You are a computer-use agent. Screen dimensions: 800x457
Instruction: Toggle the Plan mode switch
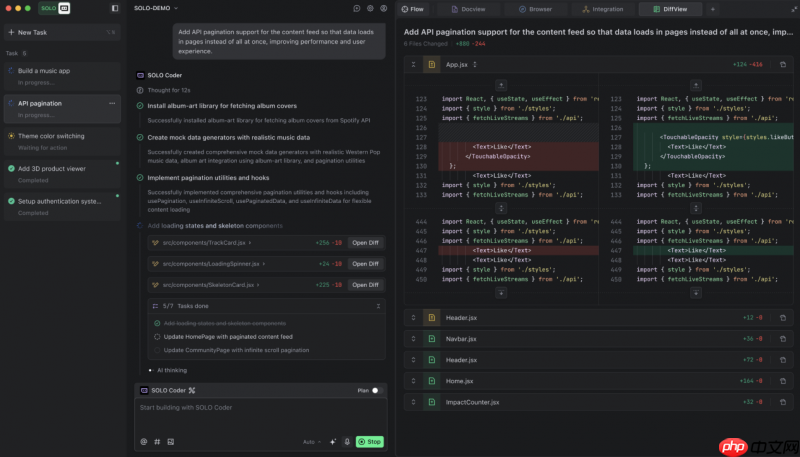[377, 390]
